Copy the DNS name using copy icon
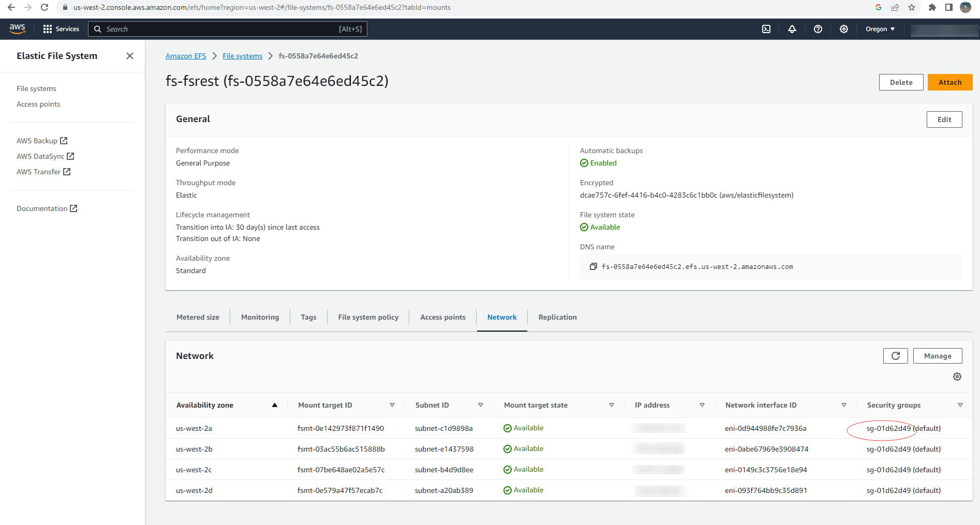This screenshot has height=525, width=980. coord(593,266)
